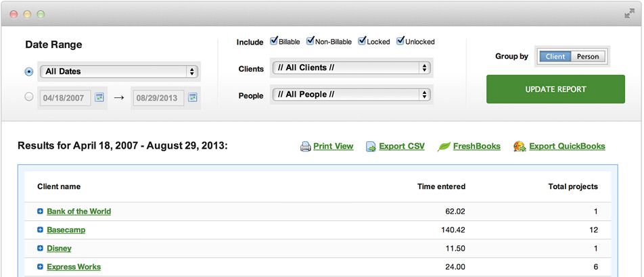Expand the Basecamp client row
This screenshot has width=644, height=277.
click(40, 230)
